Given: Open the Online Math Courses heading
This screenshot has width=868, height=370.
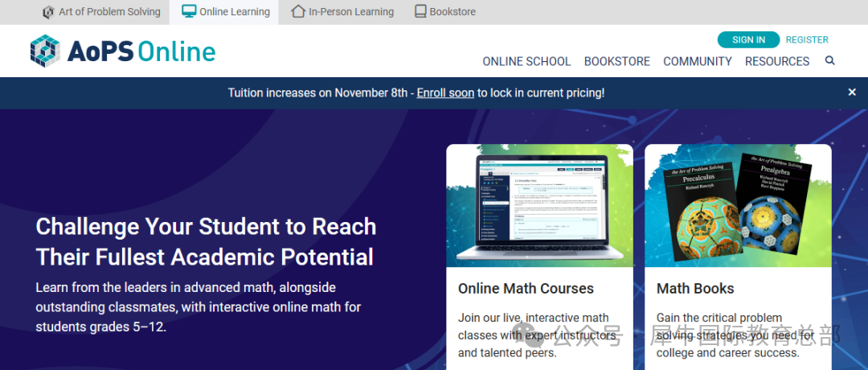Looking at the screenshot, I should (526, 289).
